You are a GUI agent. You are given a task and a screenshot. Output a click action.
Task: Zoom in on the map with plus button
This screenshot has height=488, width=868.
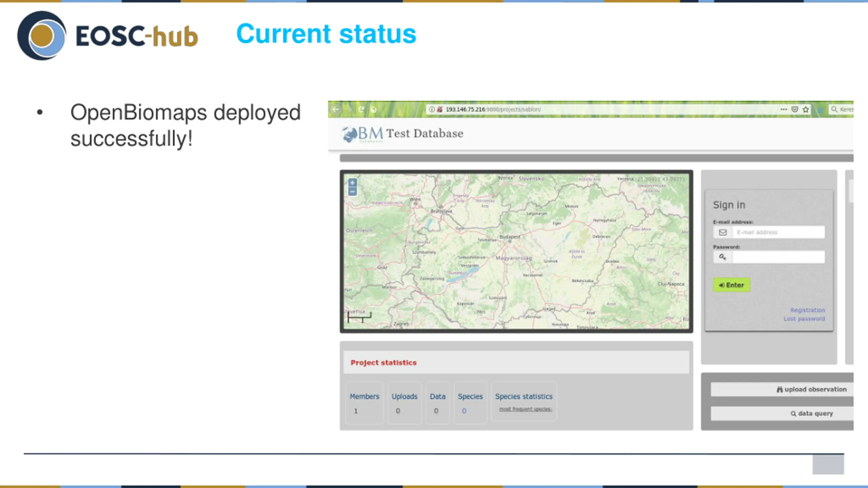pyautogui.click(x=353, y=183)
